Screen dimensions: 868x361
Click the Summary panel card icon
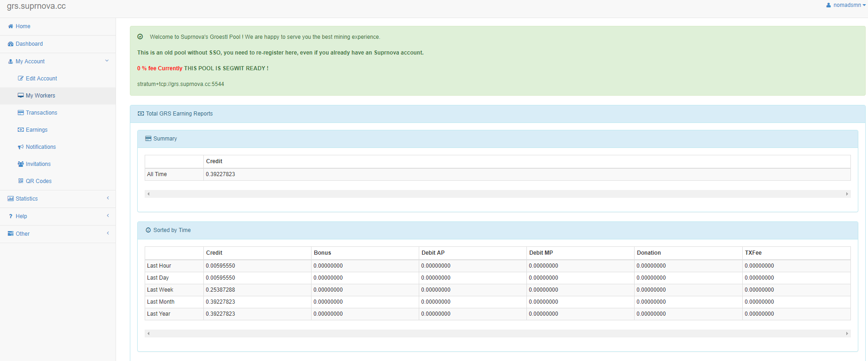pyautogui.click(x=148, y=139)
